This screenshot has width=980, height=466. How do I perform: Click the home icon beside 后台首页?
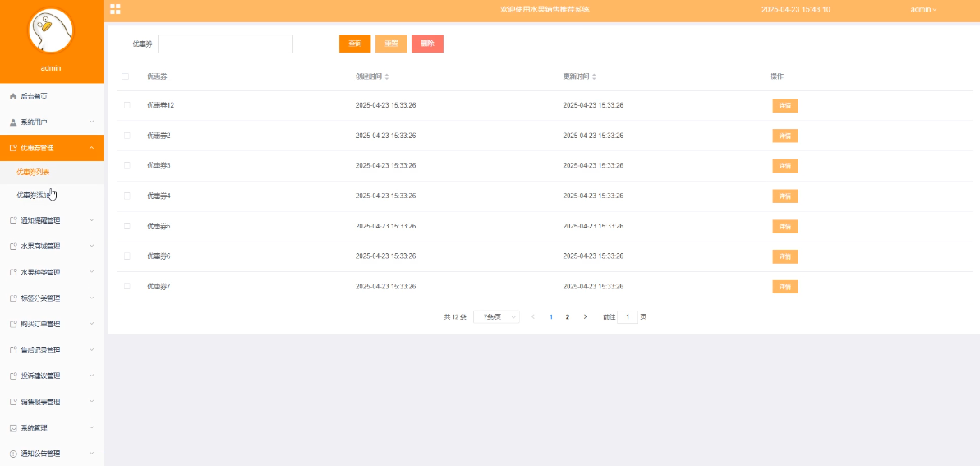point(13,96)
